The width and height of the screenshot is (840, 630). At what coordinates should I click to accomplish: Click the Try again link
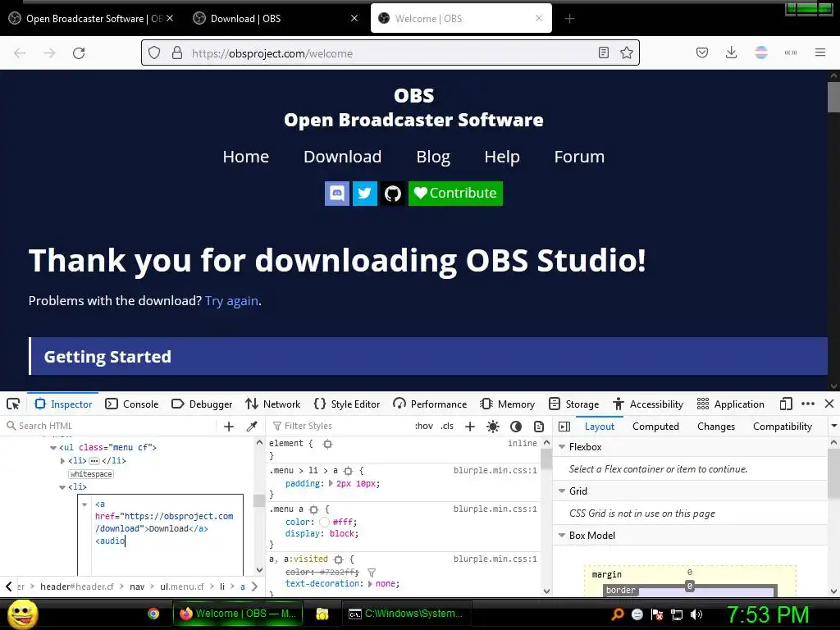tap(231, 301)
